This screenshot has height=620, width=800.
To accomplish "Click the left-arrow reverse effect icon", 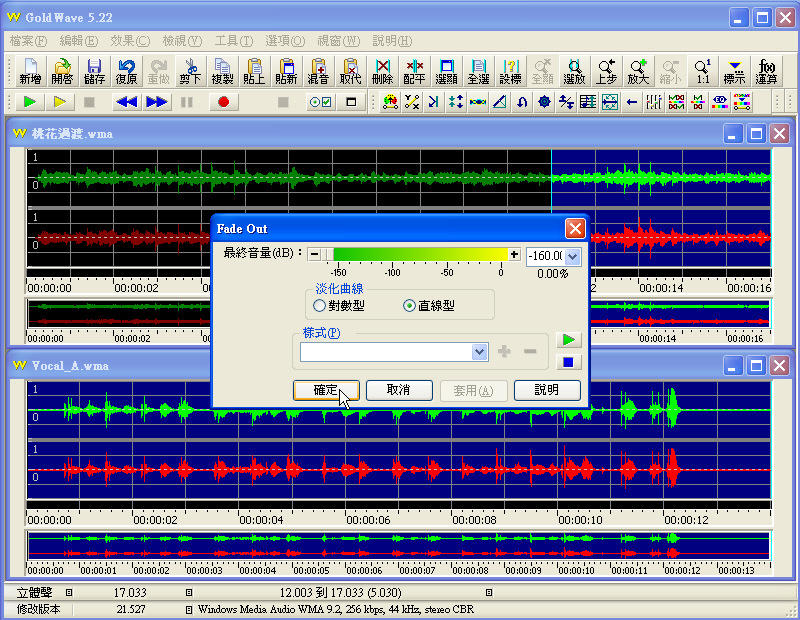I will coord(632,102).
